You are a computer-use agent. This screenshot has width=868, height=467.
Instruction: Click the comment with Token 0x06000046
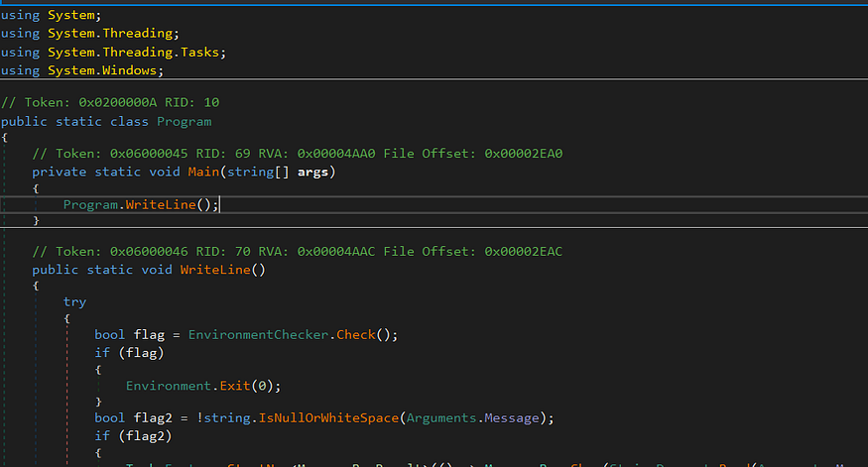tap(298, 251)
